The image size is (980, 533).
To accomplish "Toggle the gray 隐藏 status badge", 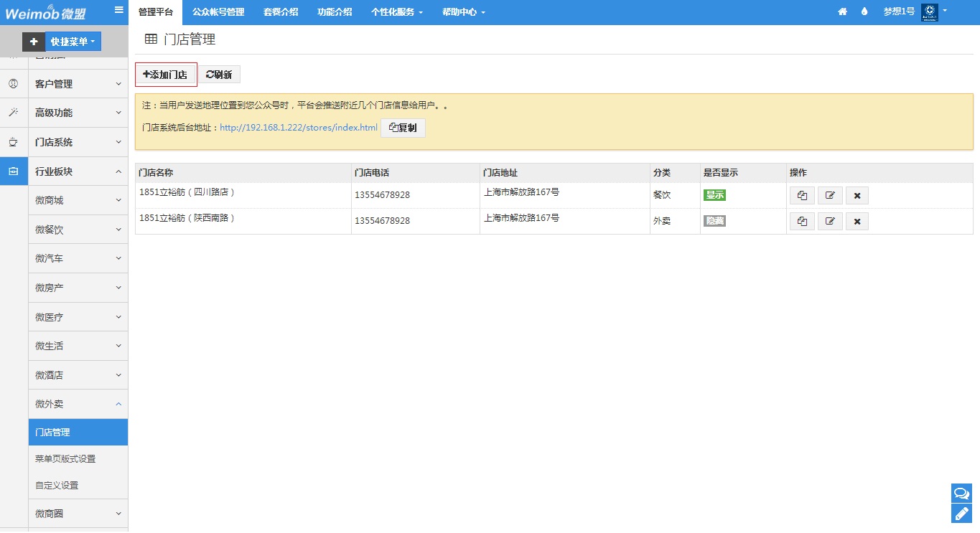I will (714, 221).
